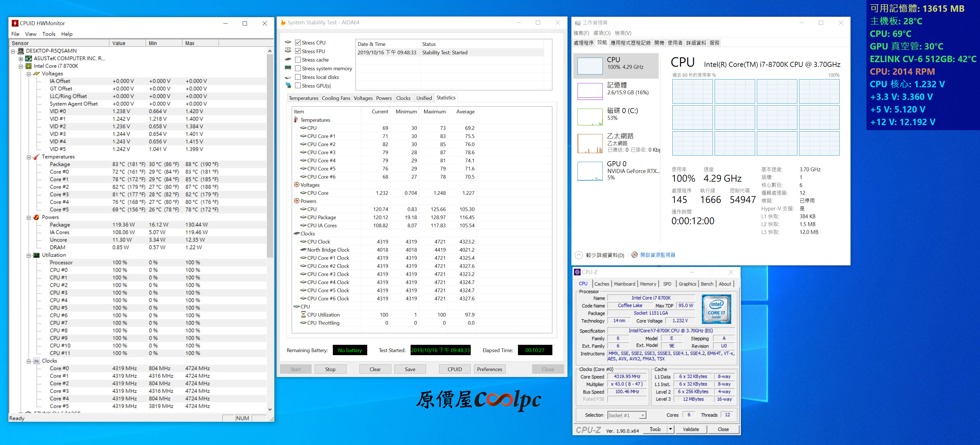Click the Clocks icon in HWMonitor tree
Screen dimensions: 980x445
click(x=37, y=361)
